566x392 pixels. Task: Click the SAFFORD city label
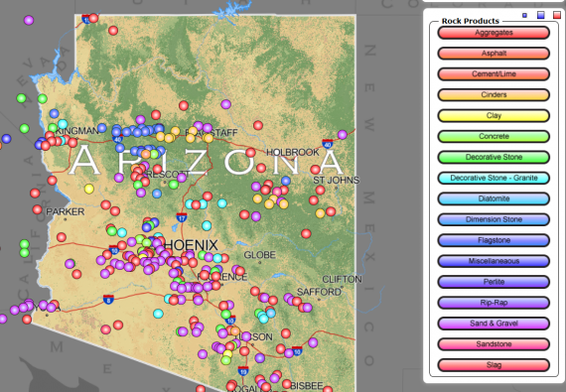point(319,292)
